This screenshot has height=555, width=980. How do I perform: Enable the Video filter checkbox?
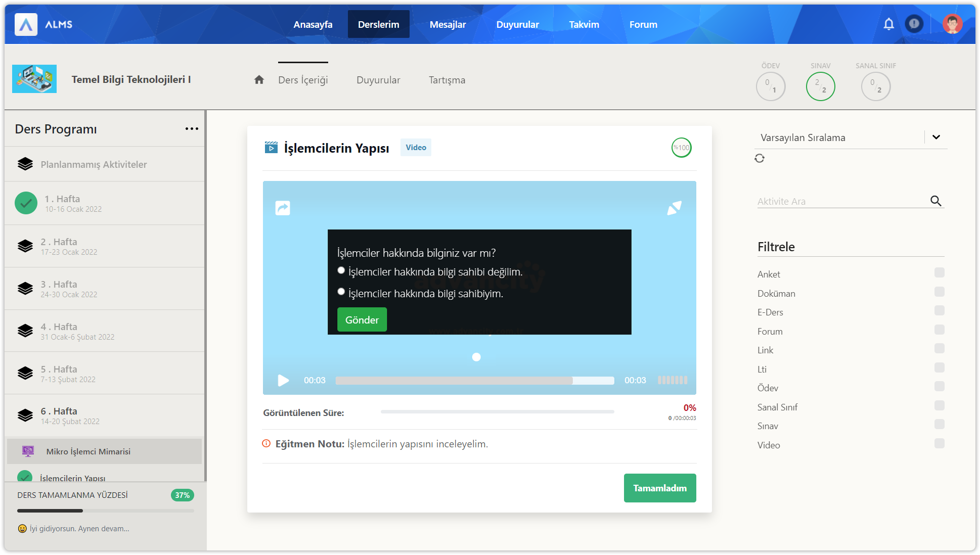939,443
